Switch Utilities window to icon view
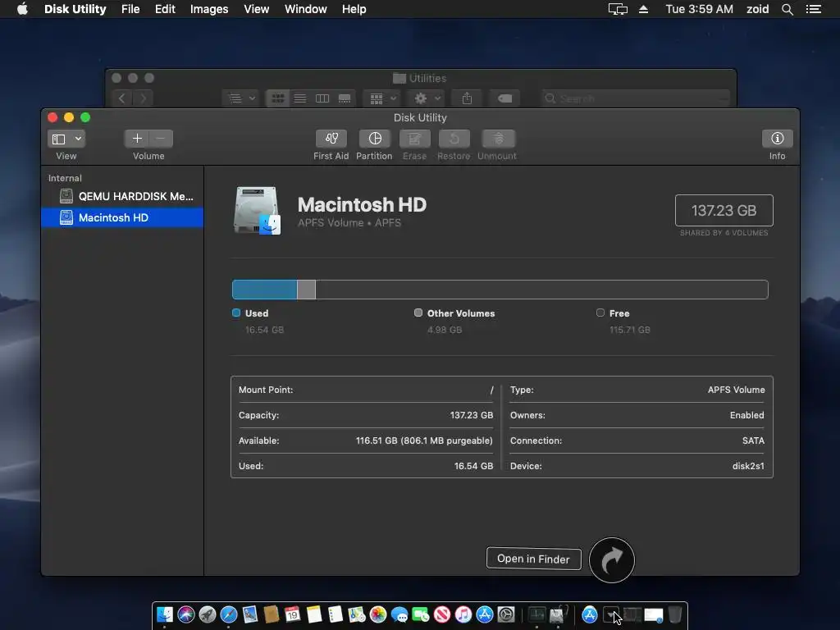 [277, 98]
